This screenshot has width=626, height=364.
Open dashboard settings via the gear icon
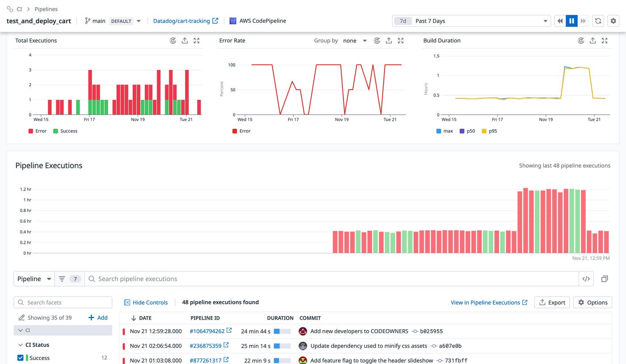(613, 21)
